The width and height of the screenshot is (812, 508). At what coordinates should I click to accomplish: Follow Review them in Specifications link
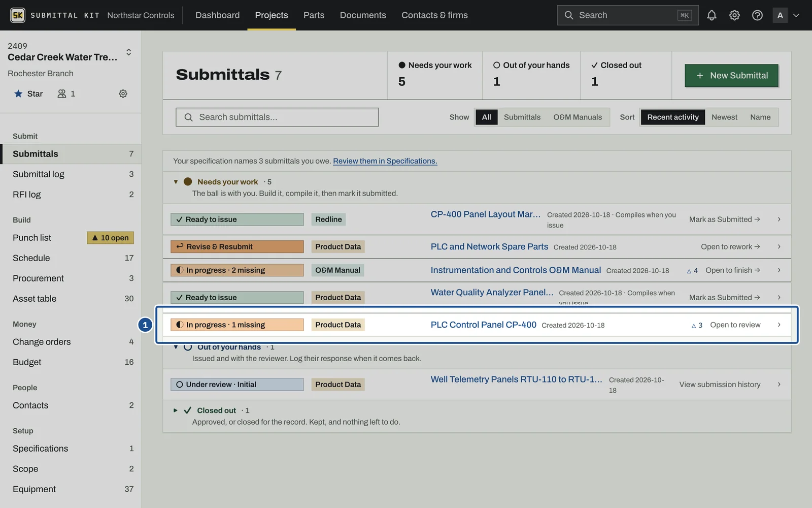(x=385, y=161)
